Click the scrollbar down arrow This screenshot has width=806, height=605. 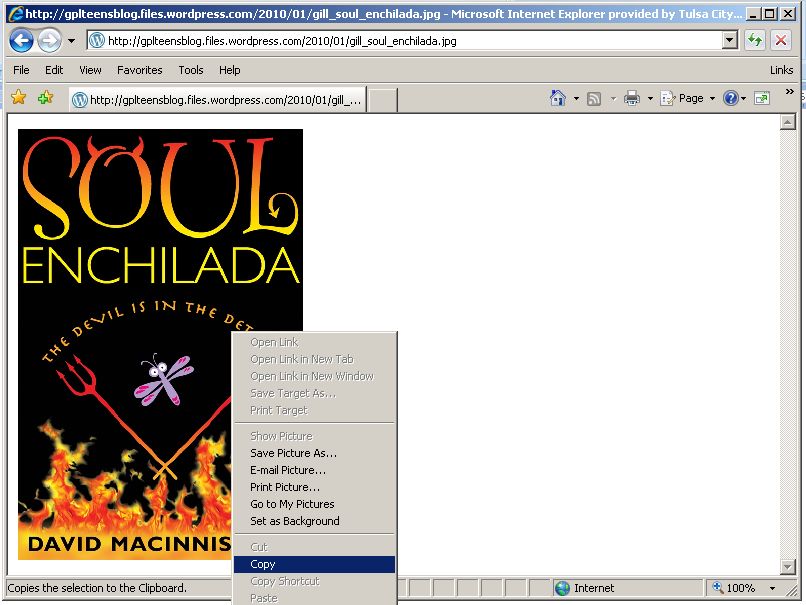click(x=787, y=566)
